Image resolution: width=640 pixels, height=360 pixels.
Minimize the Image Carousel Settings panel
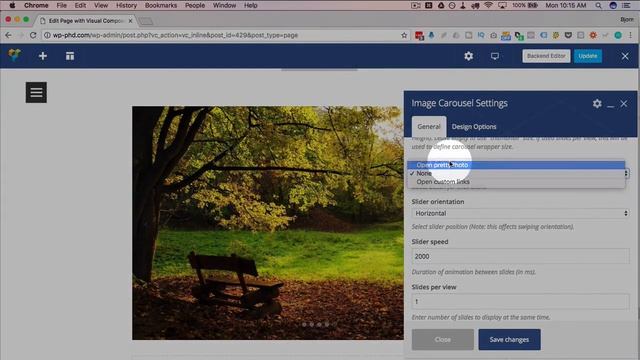pyautogui.click(x=611, y=105)
